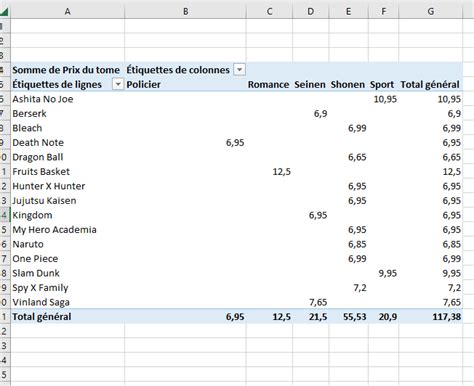Select the Berserk row label
The width and height of the screenshot is (474, 386).
coord(29,114)
